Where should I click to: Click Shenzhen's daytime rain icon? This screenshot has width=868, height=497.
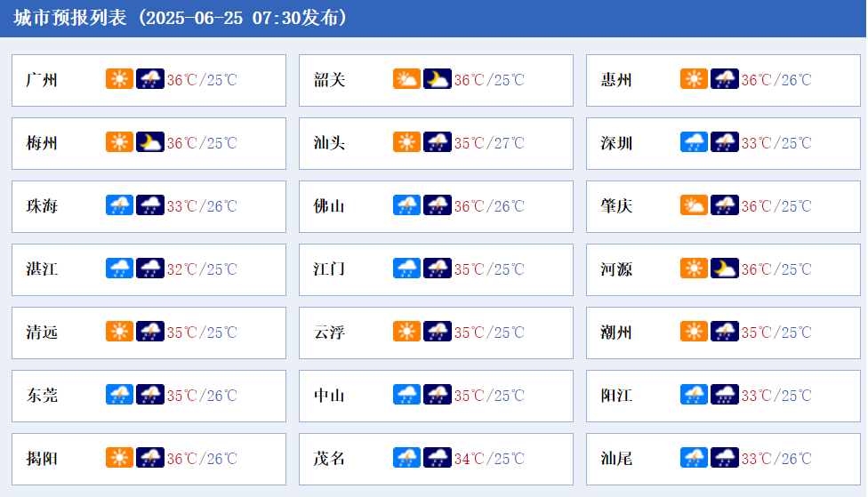pyautogui.click(x=695, y=142)
